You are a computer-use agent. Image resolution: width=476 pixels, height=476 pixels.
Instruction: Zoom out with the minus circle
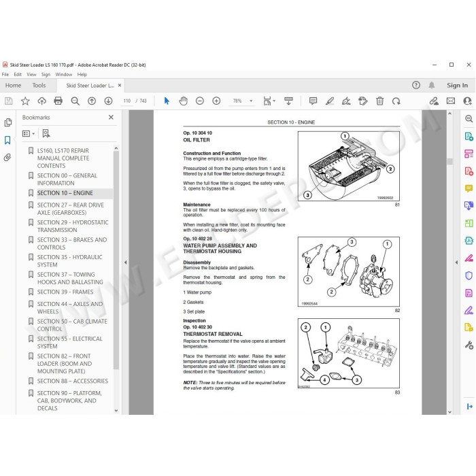click(200, 101)
